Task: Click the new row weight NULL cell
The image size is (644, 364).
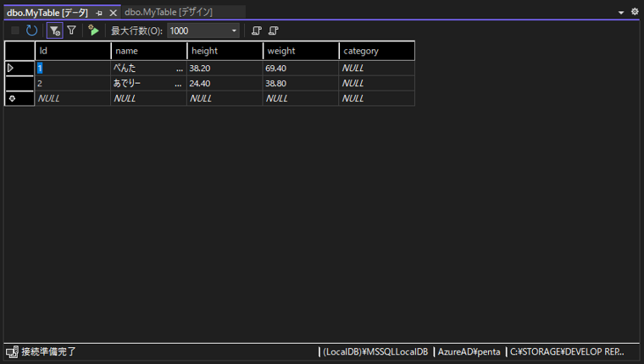Action: click(301, 98)
